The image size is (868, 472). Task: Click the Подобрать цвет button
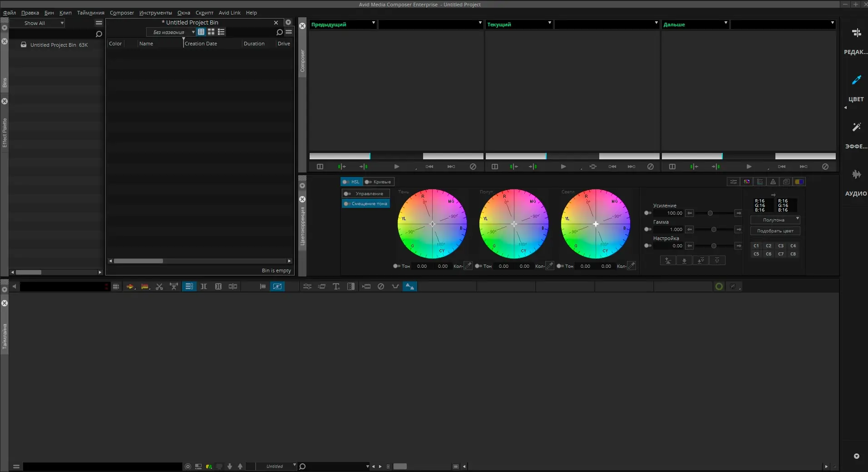tap(775, 231)
